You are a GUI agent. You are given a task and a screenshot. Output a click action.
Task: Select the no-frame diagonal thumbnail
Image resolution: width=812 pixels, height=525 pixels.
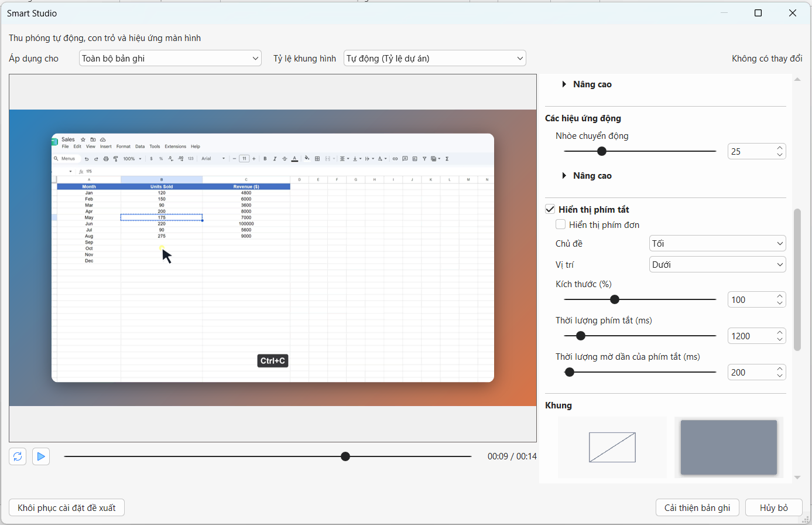click(x=612, y=447)
